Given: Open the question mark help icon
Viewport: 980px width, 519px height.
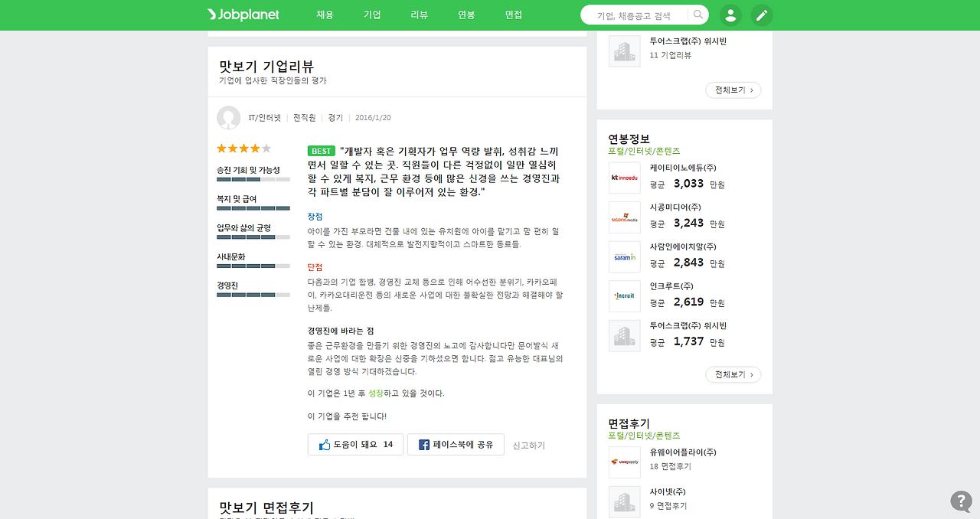Looking at the screenshot, I should tap(960, 501).
